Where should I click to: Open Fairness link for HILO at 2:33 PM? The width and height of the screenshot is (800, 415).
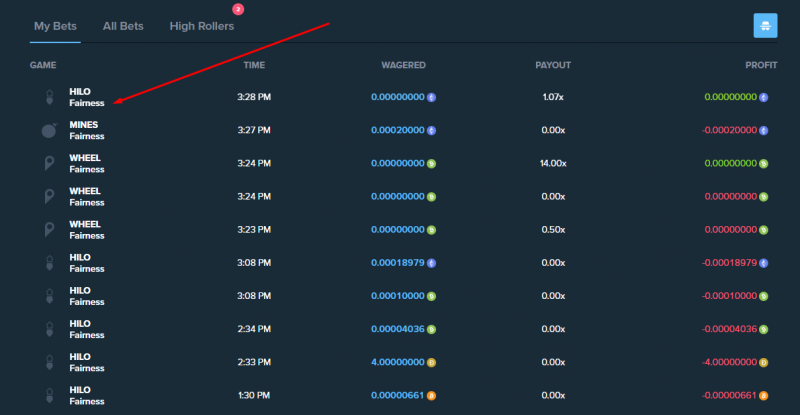(x=87, y=369)
